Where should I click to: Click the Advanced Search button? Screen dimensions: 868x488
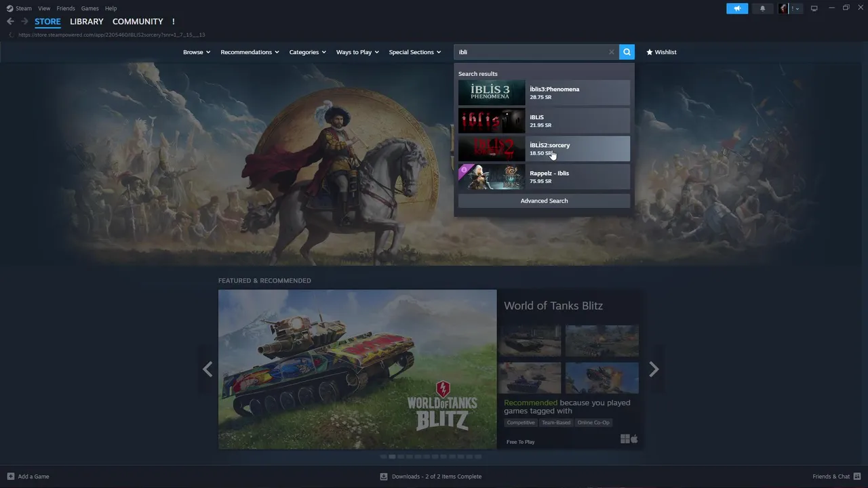(x=544, y=201)
